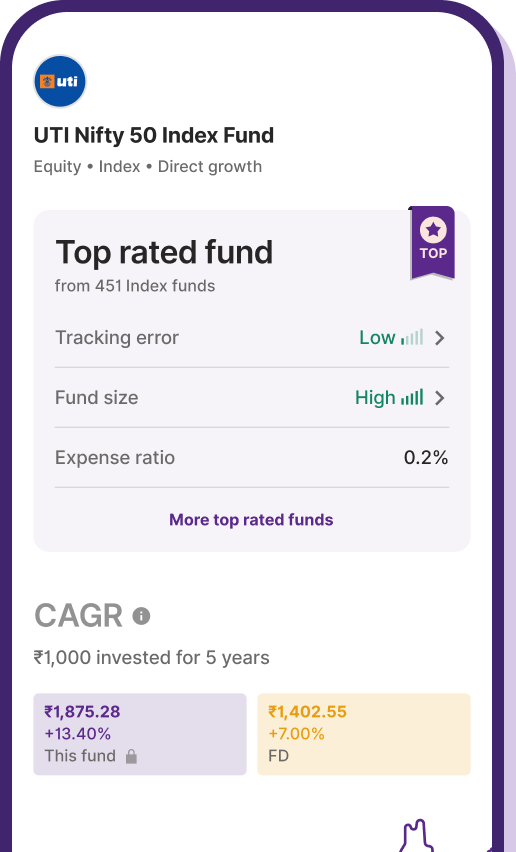Image resolution: width=516 pixels, height=852 pixels.
Task: Open More top rated funds link
Action: 251,519
